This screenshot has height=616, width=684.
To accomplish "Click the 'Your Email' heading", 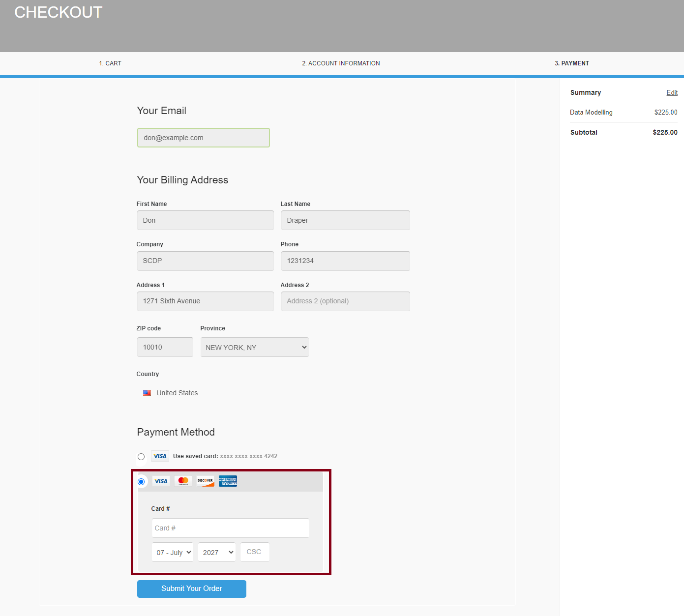I will click(x=162, y=111).
